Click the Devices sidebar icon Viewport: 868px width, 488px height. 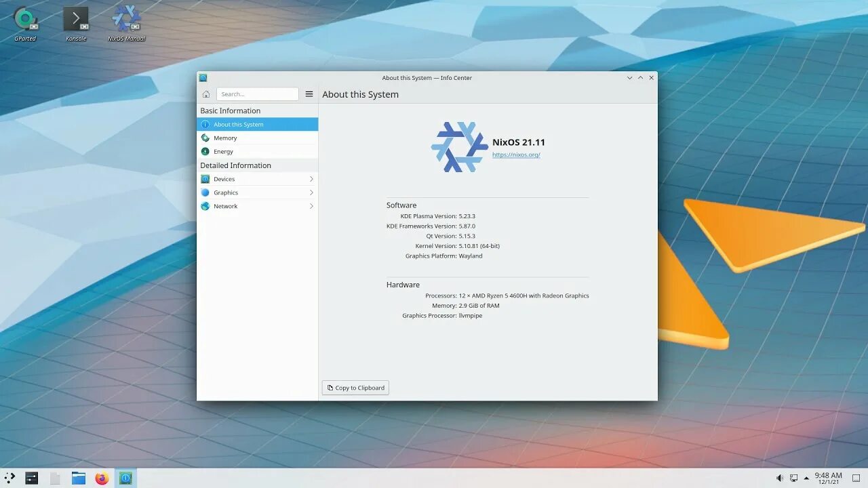tap(205, 179)
